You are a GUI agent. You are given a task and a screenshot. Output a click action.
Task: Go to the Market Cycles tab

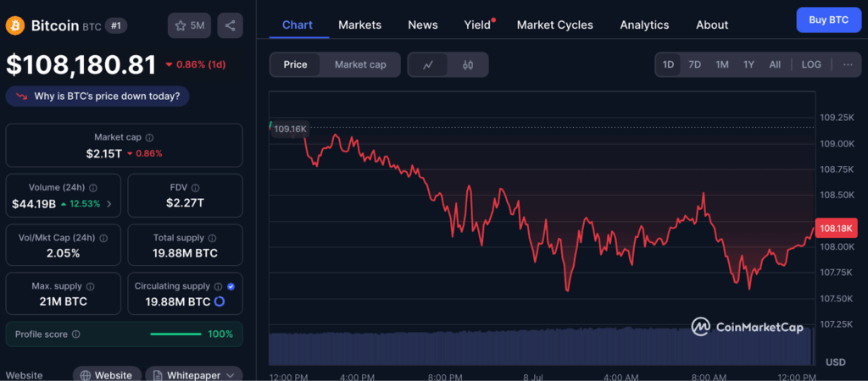pyautogui.click(x=554, y=25)
